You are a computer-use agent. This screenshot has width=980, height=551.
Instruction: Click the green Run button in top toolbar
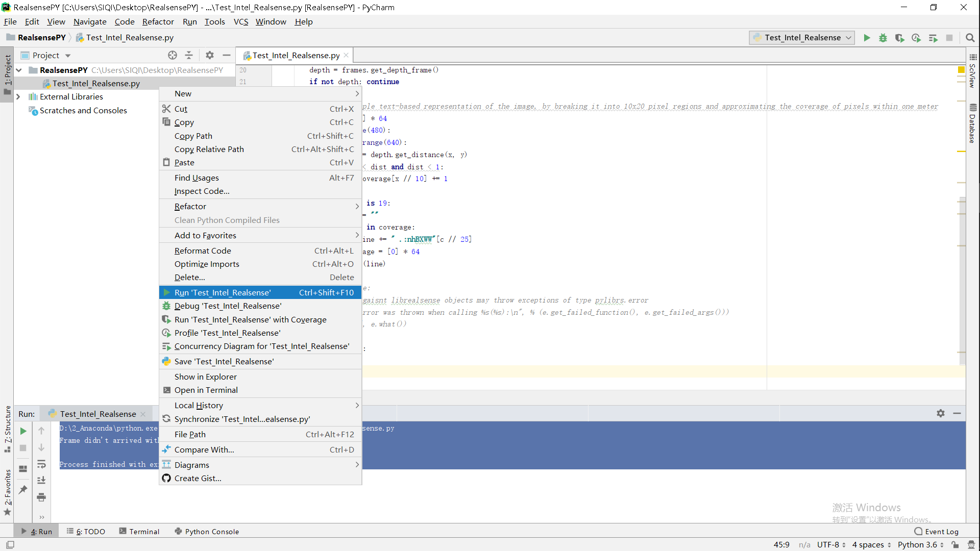pyautogui.click(x=867, y=38)
